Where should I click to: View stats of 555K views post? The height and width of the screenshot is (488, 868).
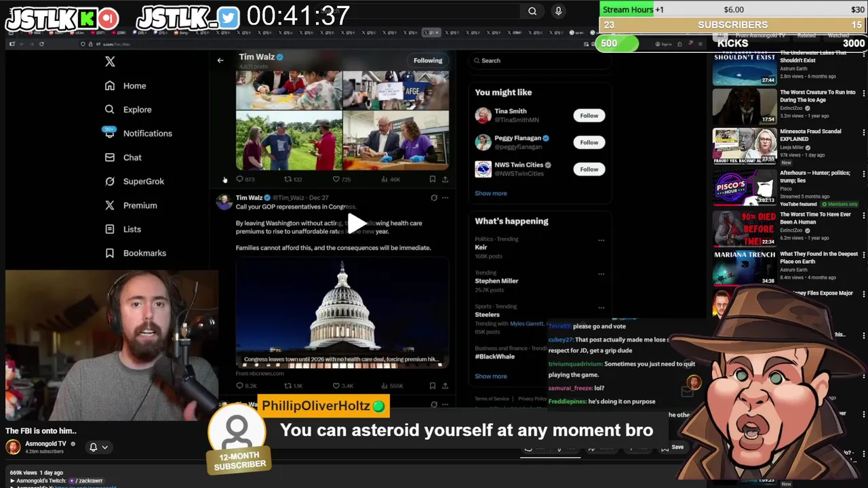392,386
